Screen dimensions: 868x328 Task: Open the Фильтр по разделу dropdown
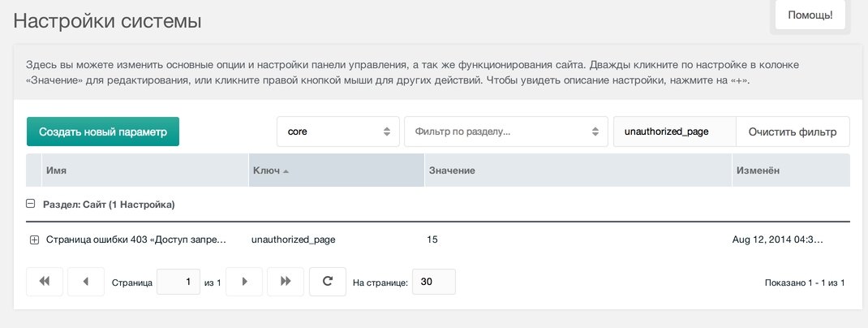(506, 132)
